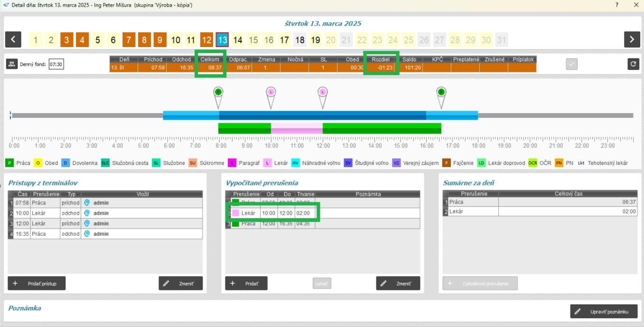Click Pridať under Vypočítané prerušenia
644x327 pixels.
click(x=246, y=283)
